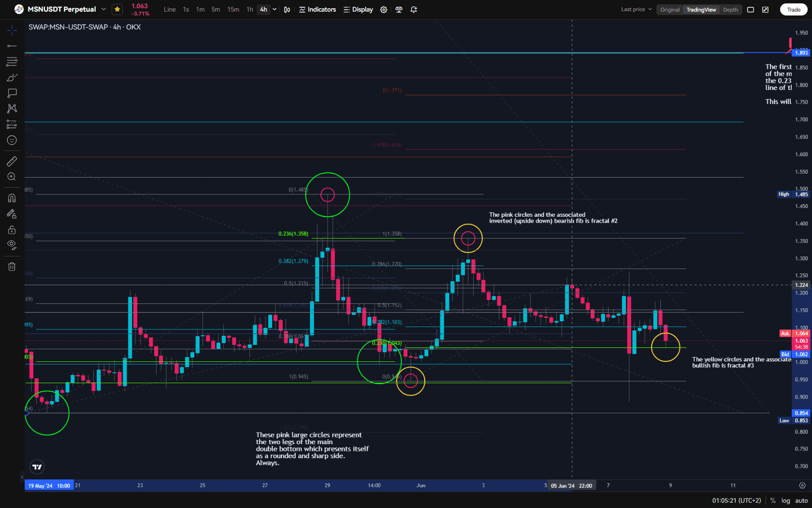
Task: Open the prediction and measurement tools
Action: (12, 124)
